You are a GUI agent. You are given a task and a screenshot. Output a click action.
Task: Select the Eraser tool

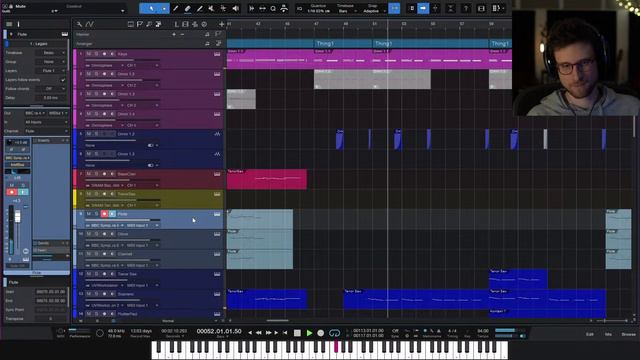pyautogui.click(x=187, y=8)
